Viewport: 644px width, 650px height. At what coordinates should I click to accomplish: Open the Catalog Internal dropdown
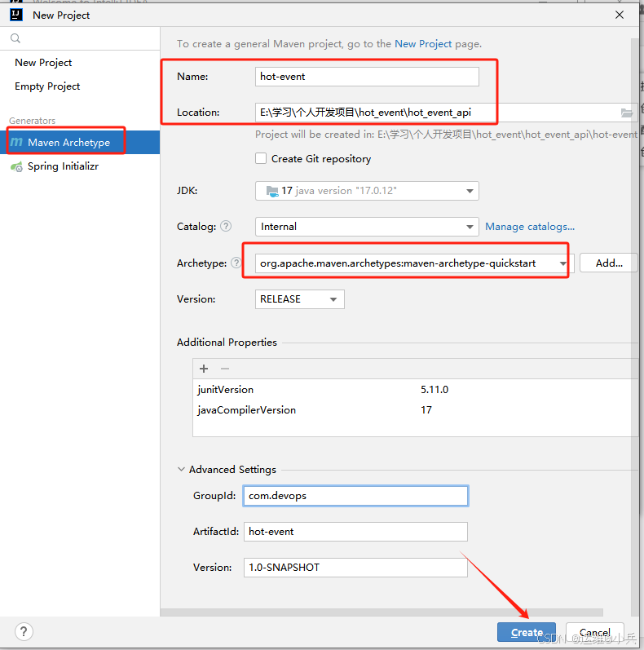coord(367,227)
